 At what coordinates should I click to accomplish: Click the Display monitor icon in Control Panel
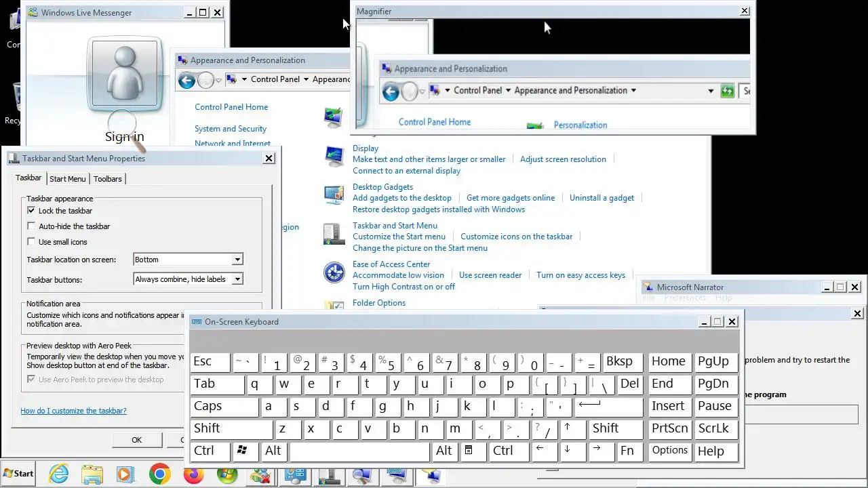pyautogui.click(x=334, y=157)
